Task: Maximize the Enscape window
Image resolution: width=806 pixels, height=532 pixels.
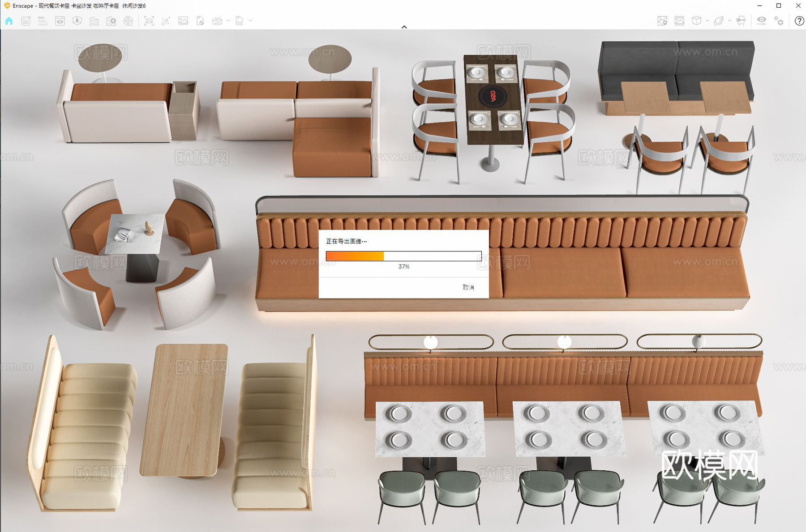Action: point(779,6)
